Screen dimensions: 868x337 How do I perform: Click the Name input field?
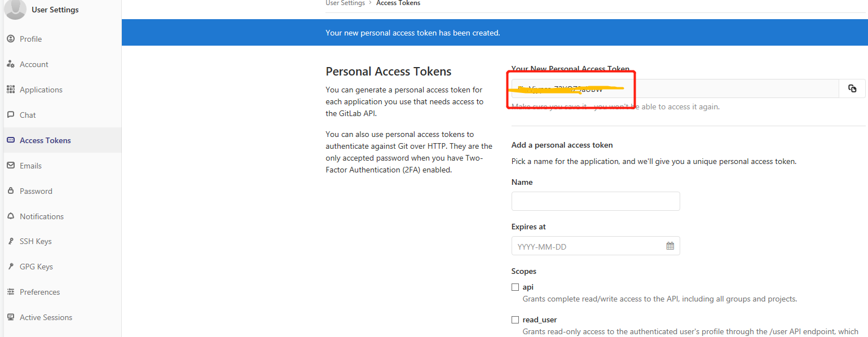[x=595, y=201]
